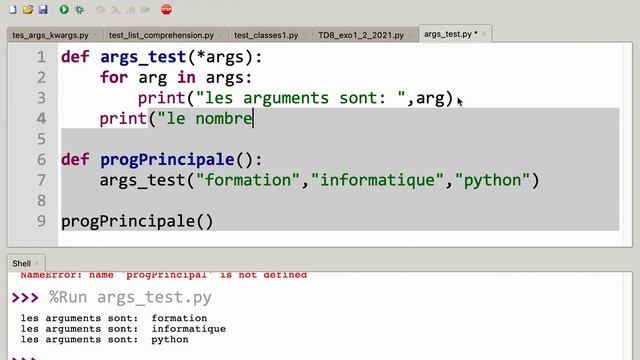
Task: Click the greyed-out Step into icon
Action: [x=116, y=9]
